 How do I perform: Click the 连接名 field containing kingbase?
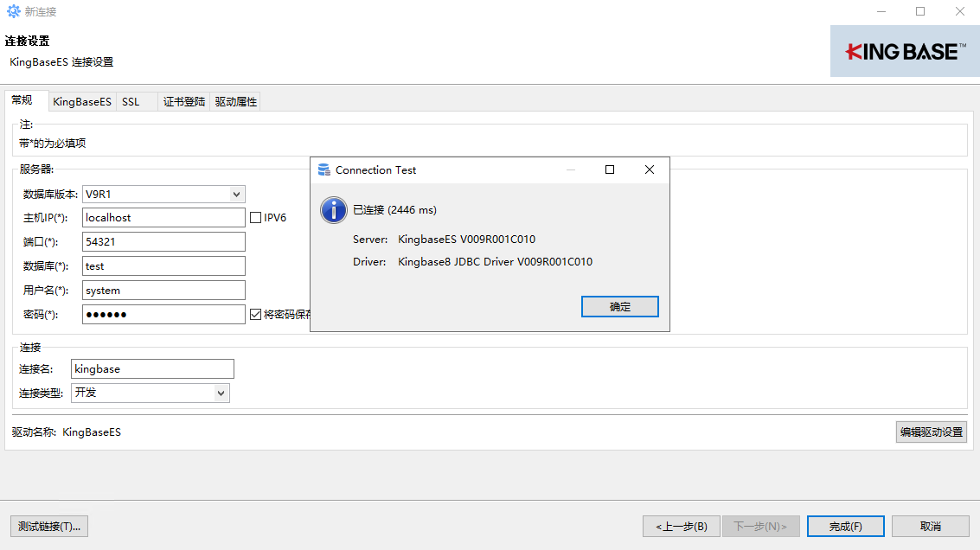click(x=152, y=368)
